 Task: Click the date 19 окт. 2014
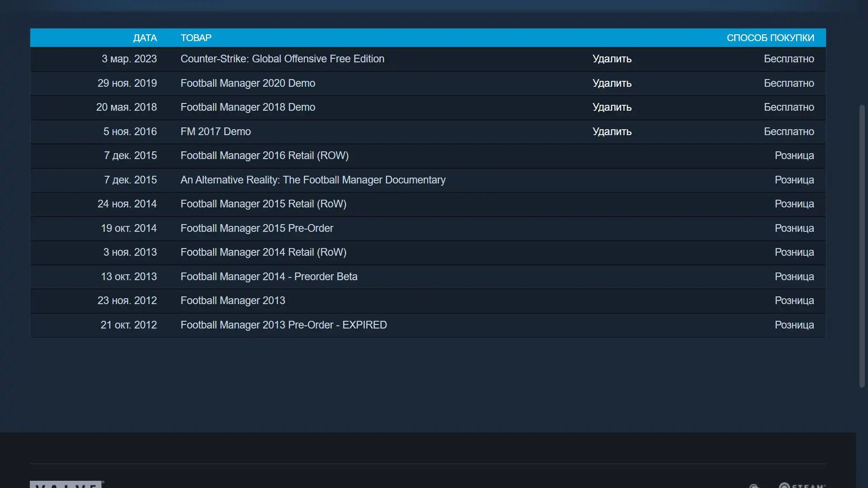129,228
